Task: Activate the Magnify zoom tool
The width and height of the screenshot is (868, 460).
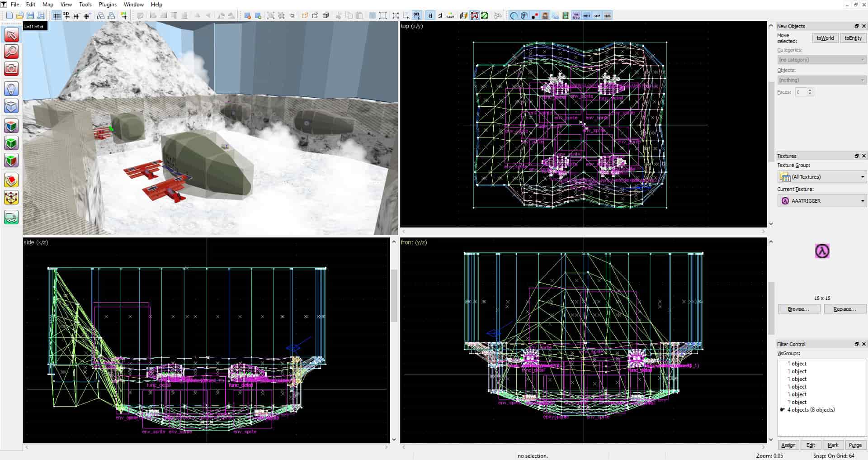Action: [11, 52]
